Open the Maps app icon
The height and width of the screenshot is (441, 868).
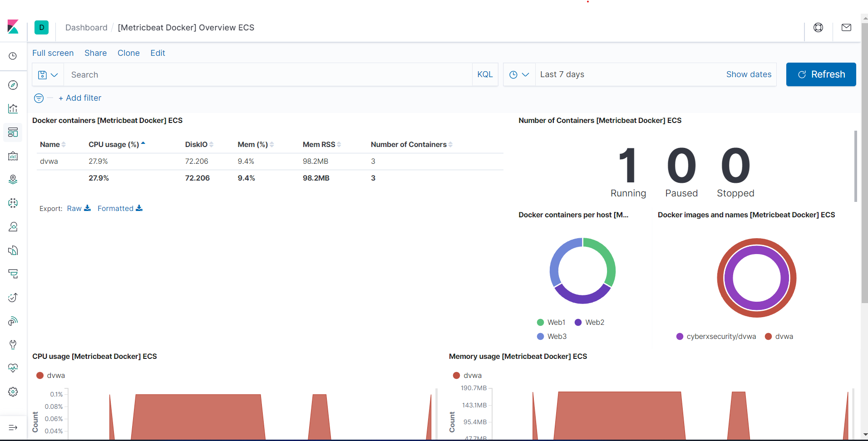pos(13,179)
